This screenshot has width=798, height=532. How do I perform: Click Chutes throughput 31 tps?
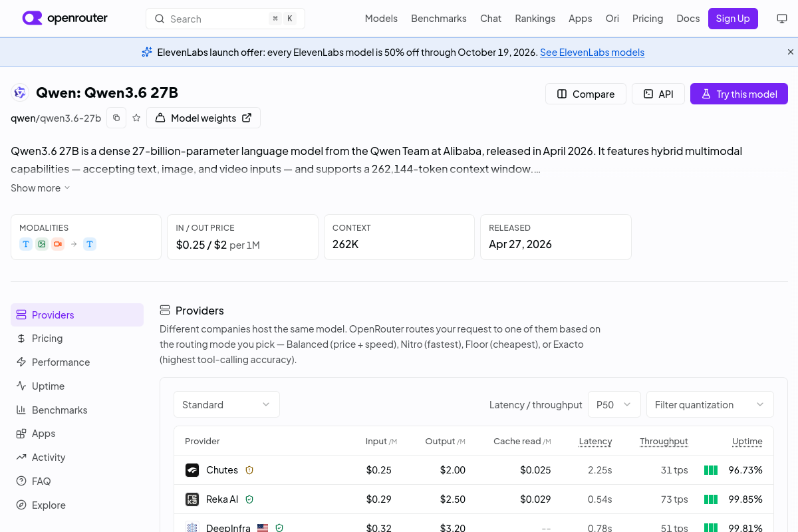coord(674,470)
